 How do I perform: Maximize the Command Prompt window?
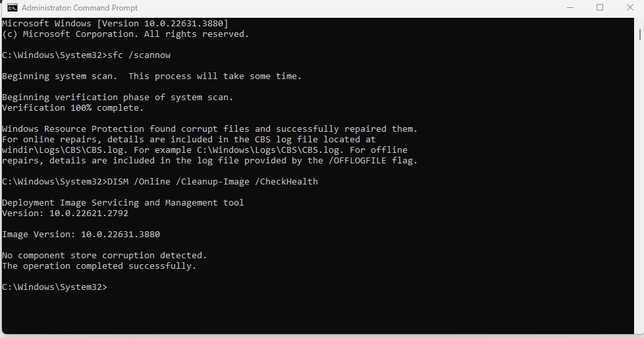tap(600, 8)
